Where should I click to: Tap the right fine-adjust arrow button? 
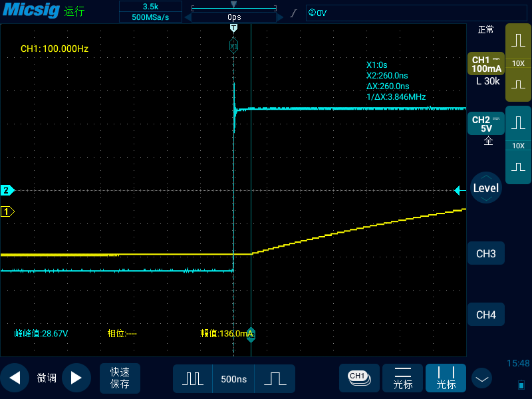pyautogui.click(x=76, y=378)
